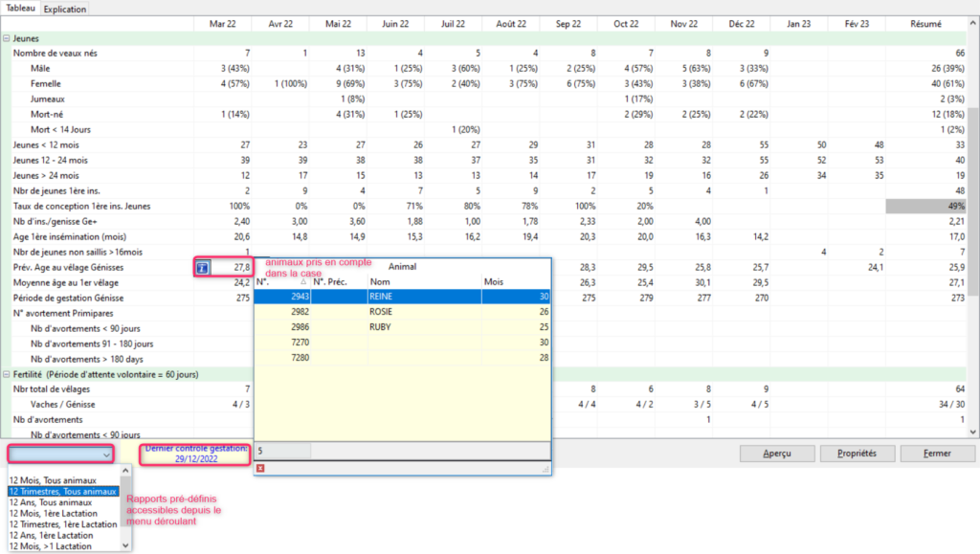980x554 pixels.
Task: Choose '12 Ans, Tous animaux' report
Action: (x=50, y=502)
